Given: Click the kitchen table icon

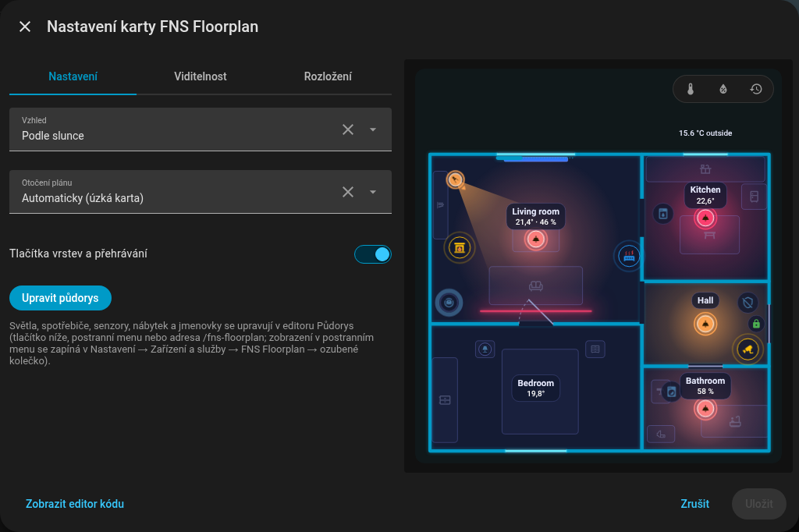Looking at the screenshot, I should [x=710, y=235].
